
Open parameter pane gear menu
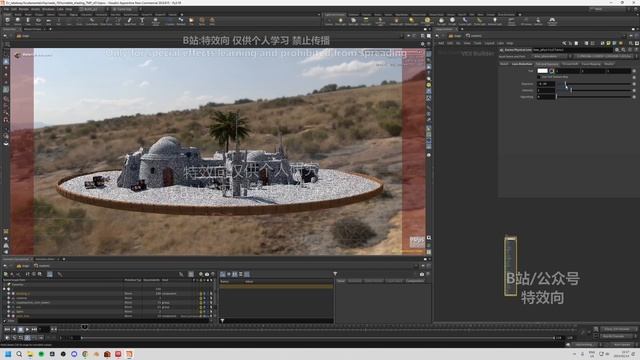tap(617, 50)
